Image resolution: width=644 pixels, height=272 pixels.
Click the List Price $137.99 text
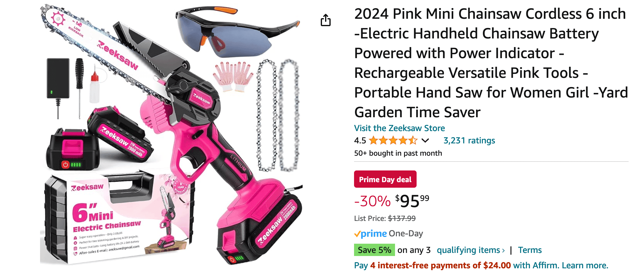(385, 218)
